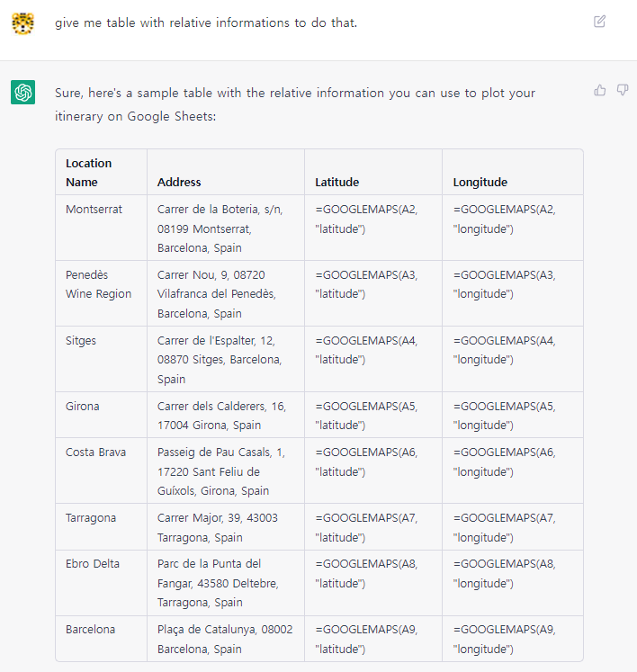Click the ChatGPT logo avatar
This screenshot has height=672, width=637.
coord(22,92)
